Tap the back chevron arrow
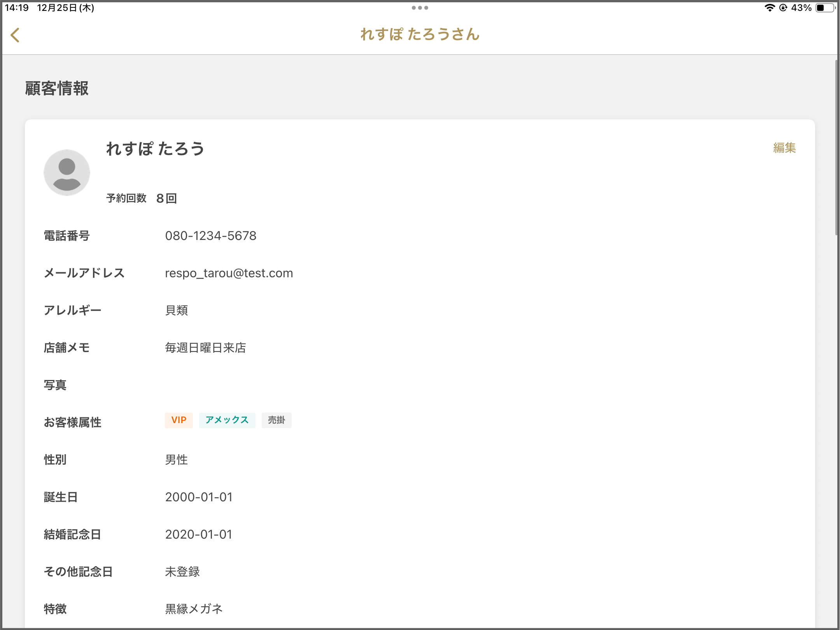This screenshot has width=840, height=630. 15,35
